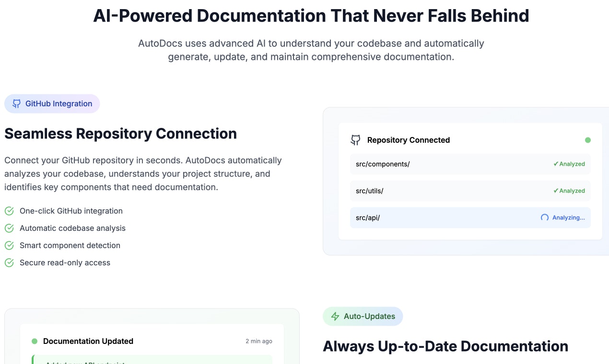
Task: Click the Secure read-only access text
Action: coord(65,262)
